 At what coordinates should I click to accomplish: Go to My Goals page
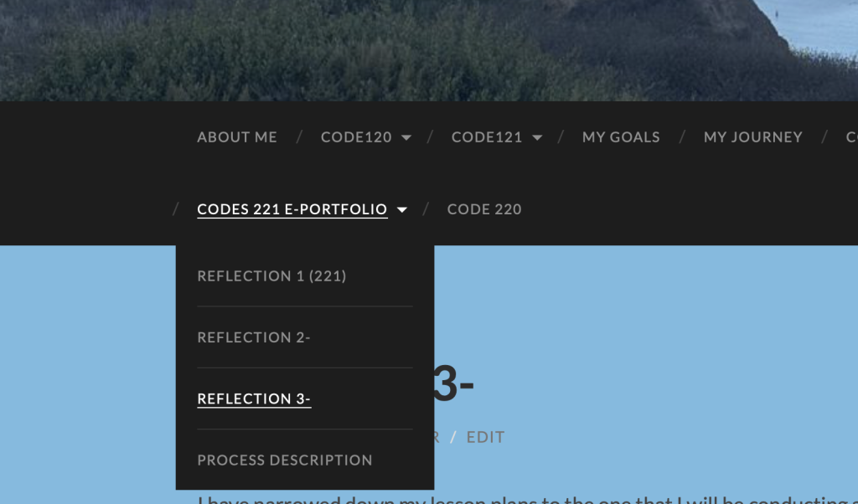coord(621,137)
